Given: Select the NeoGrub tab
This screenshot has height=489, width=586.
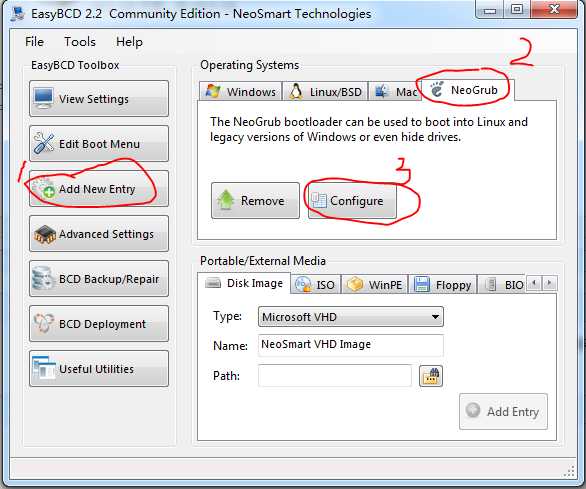Looking at the screenshot, I should [x=468, y=90].
